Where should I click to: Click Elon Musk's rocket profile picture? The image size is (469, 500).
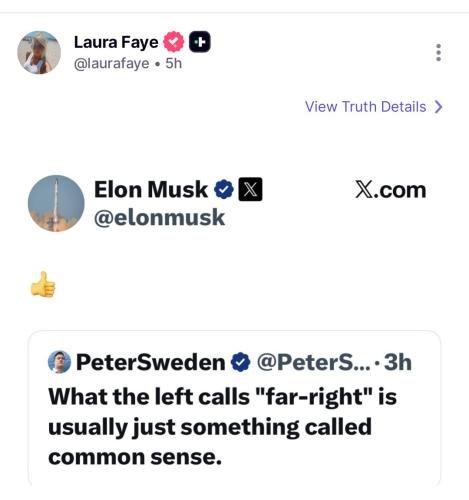coord(56,203)
